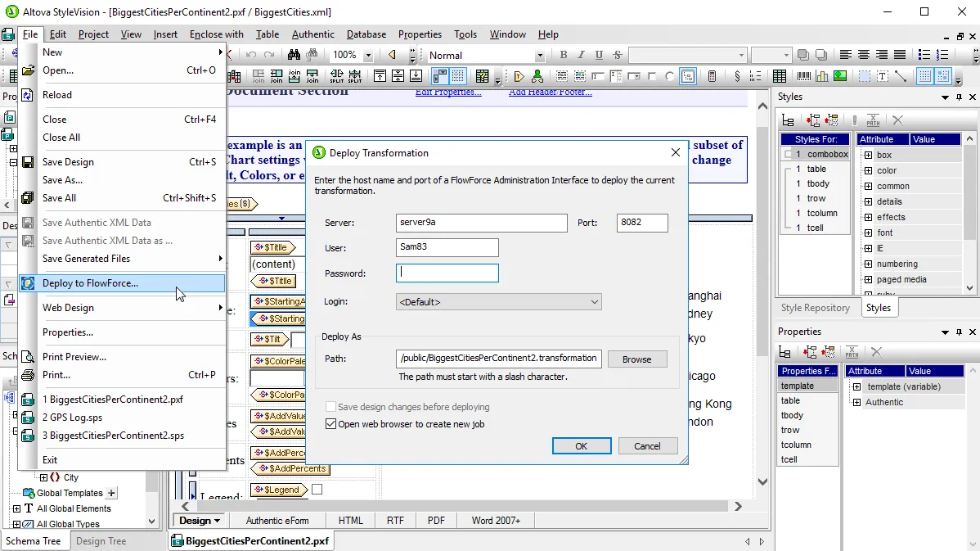Click the calculator auto-calculation icon

(712, 76)
